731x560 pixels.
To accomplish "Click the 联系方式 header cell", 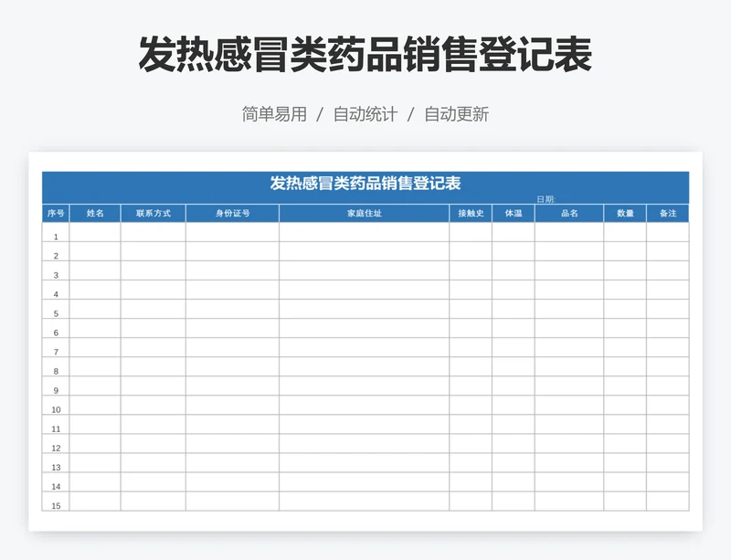I will [x=154, y=213].
